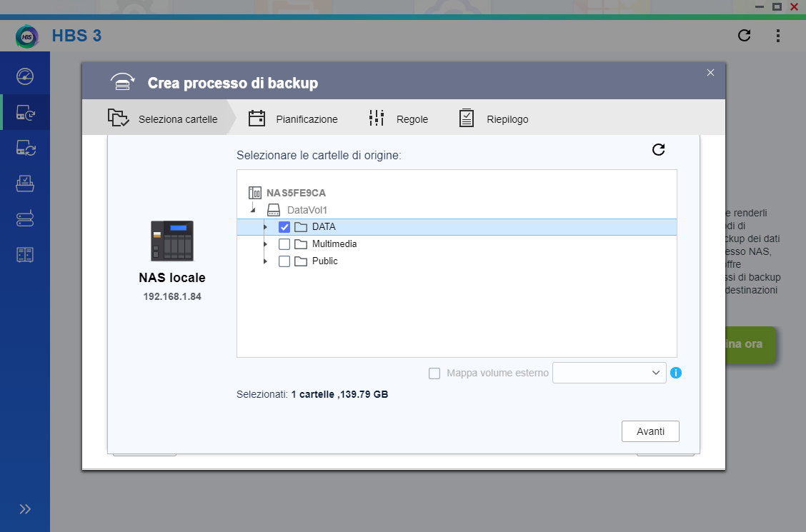Expand the sidebar with double chevron

(25, 509)
